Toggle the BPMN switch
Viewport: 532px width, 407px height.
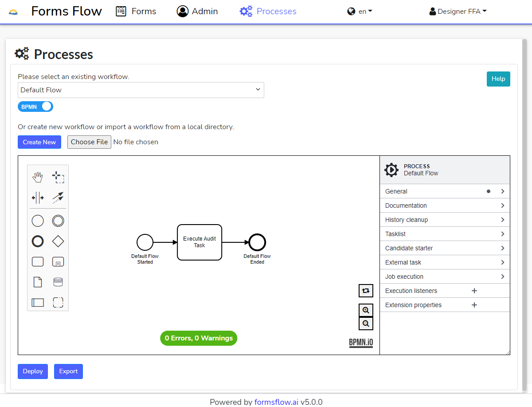click(35, 107)
